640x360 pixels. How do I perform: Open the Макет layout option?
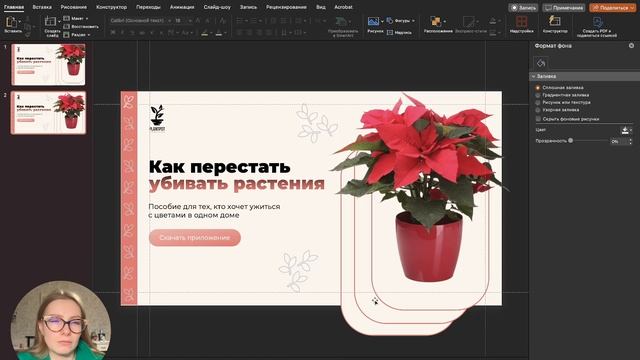click(76, 19)
